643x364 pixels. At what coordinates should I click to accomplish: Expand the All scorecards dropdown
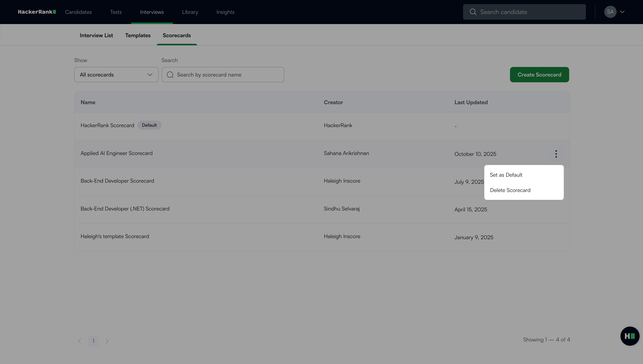coord(116,75)
